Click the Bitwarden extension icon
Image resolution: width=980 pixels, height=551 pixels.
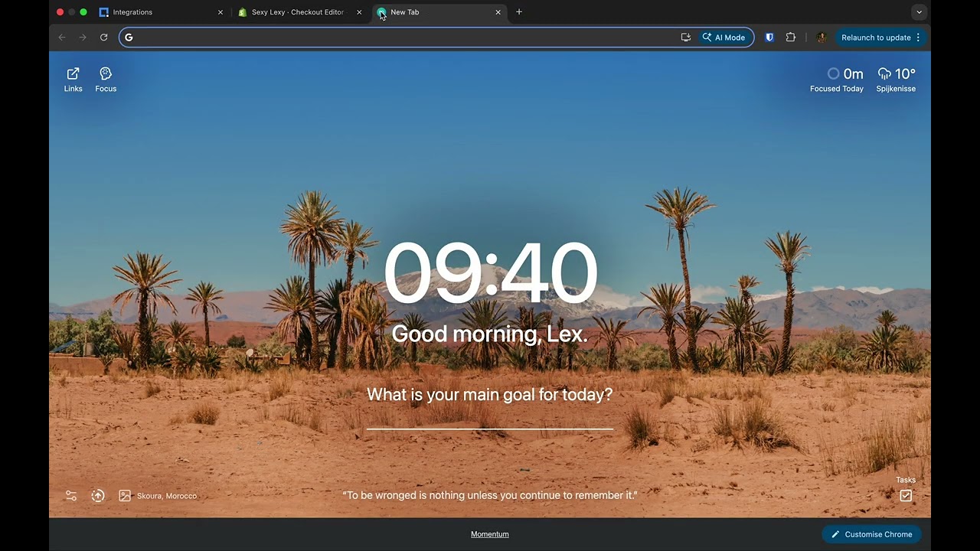point(769,37)
